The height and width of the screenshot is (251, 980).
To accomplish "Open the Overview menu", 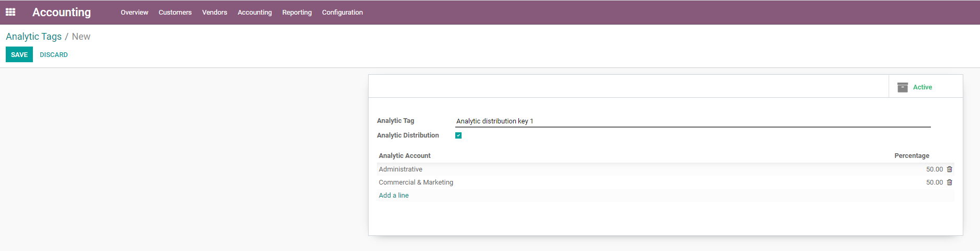I will point(134,13).
